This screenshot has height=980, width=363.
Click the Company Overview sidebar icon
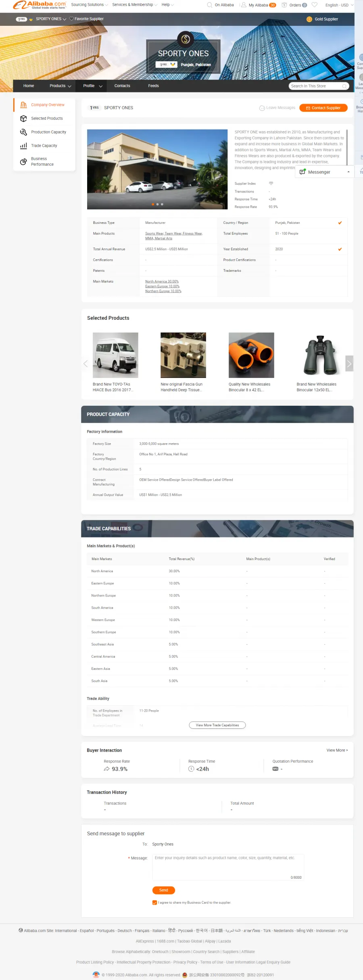[23, 104]
